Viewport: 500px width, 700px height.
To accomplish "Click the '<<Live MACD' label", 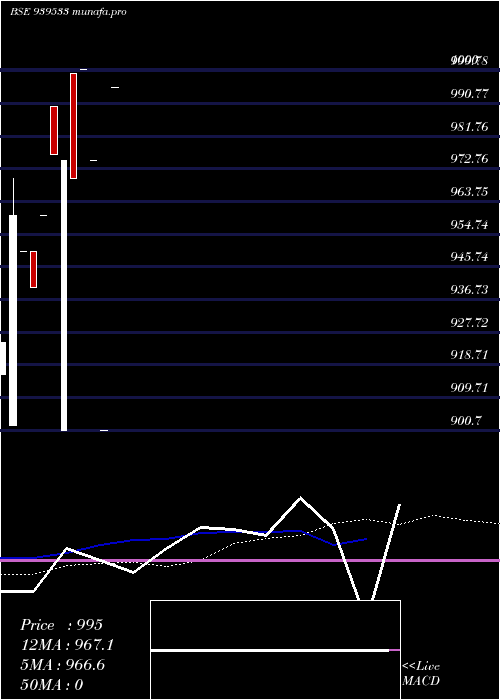I will [x=421, y=674].
